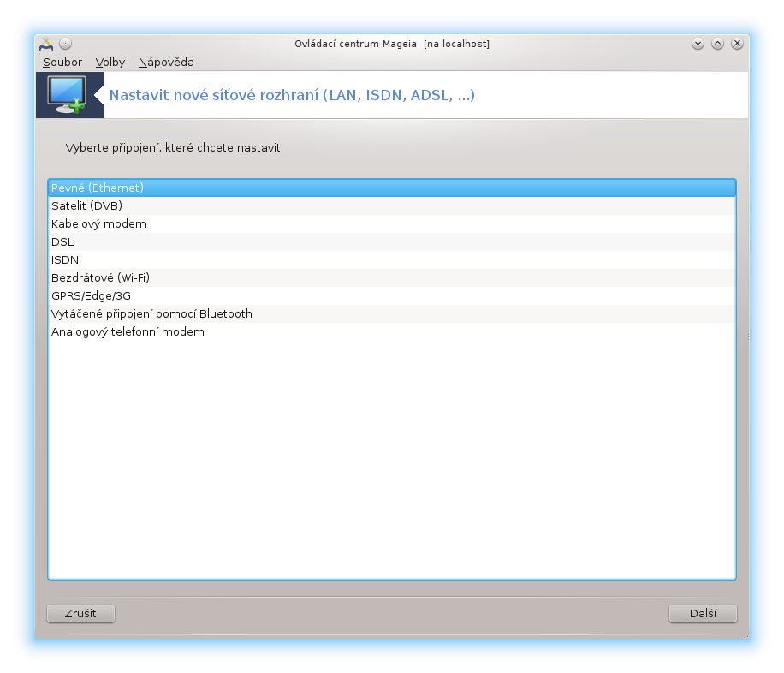Screen dimensions: 784x673
Task: Minimize the window using the down-chevron button
Action: pyautogui.click(x=698, y=44)
